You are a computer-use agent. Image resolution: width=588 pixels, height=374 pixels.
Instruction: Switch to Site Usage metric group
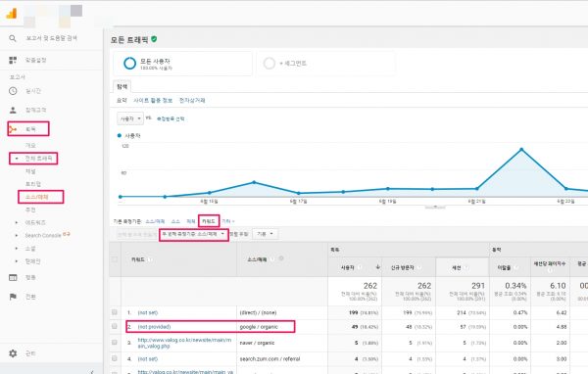click(153, 101)
